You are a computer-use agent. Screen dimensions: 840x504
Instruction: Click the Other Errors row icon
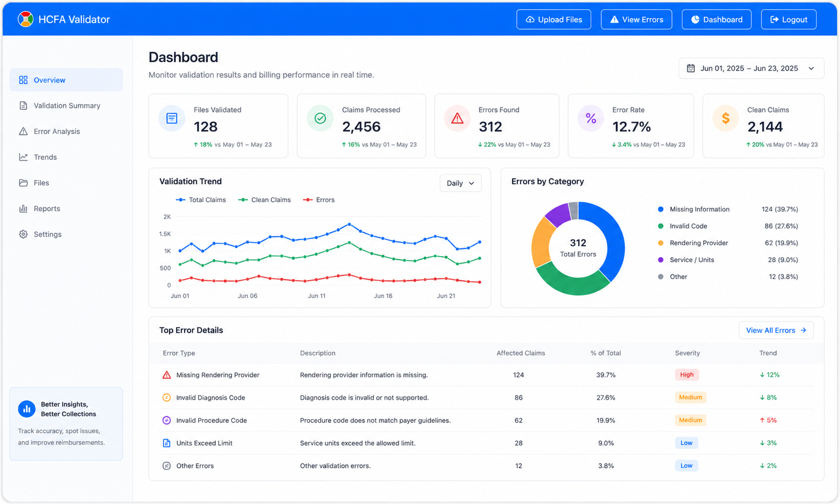[x=167, y=466]
